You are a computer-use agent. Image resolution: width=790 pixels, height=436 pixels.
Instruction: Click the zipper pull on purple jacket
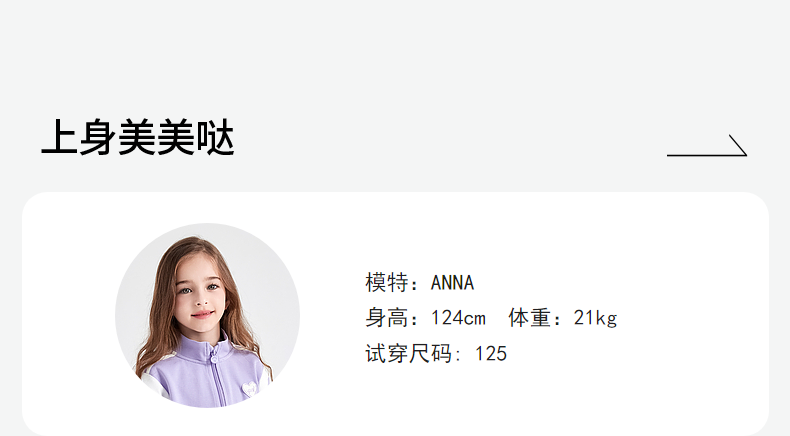(214, 358)
